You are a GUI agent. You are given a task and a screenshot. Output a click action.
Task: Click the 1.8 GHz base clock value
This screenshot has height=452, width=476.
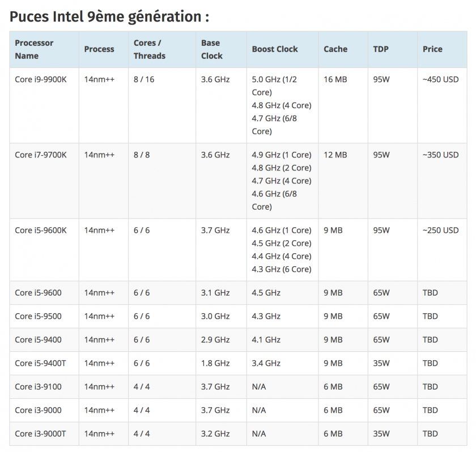(x=215, y=363)
